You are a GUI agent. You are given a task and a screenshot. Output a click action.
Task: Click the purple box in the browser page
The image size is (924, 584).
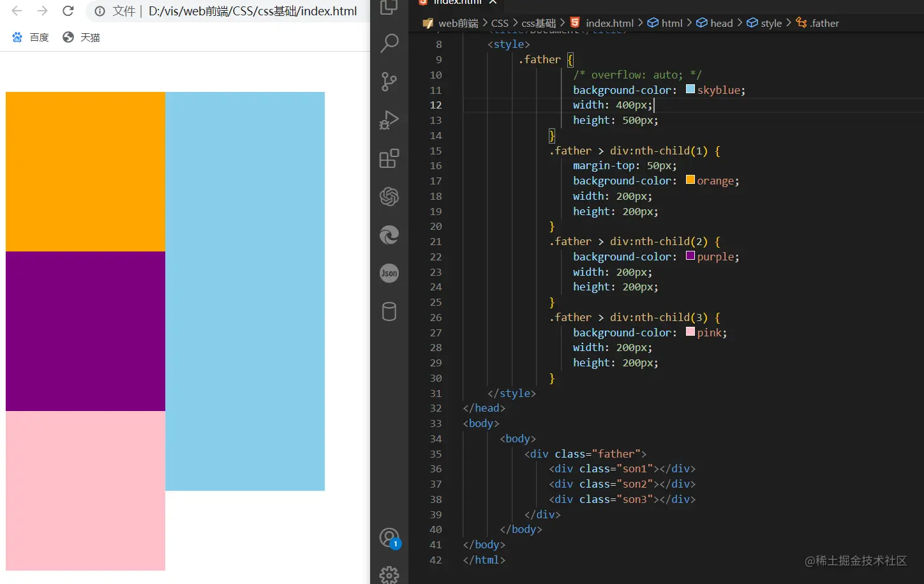coord(86,331)
